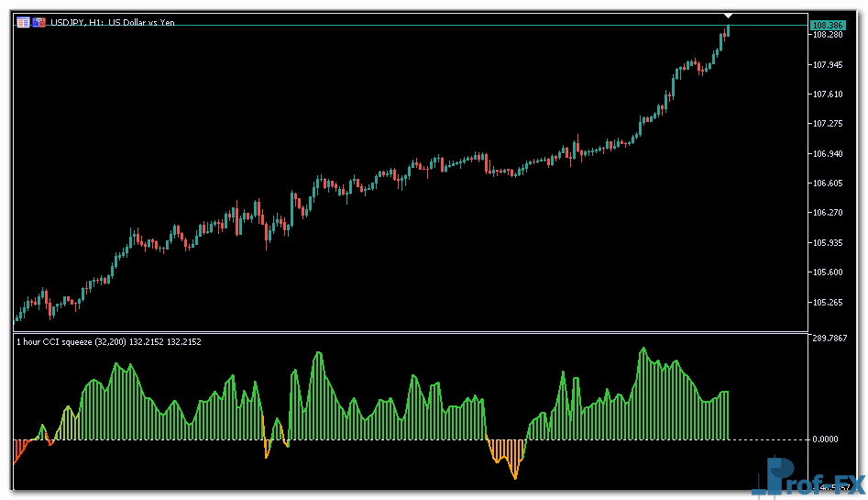Click the blue-red trading icon before USDJPY

point(39,23)
